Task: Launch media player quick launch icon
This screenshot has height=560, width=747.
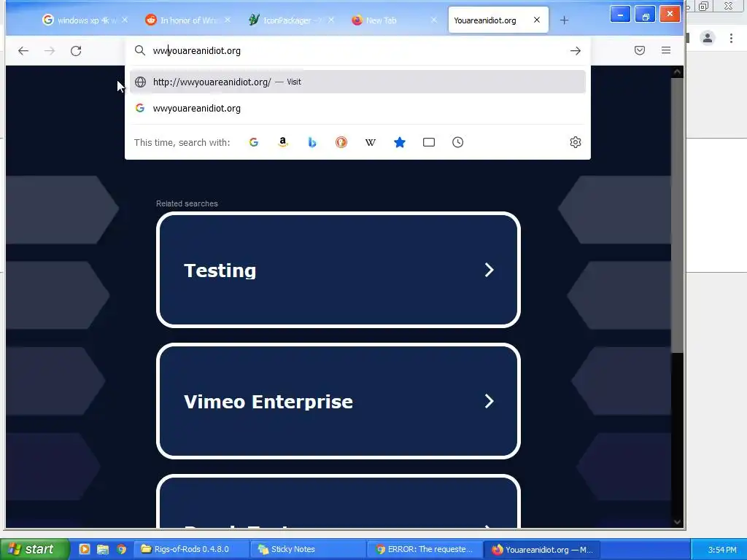Action: coord(85,549)
